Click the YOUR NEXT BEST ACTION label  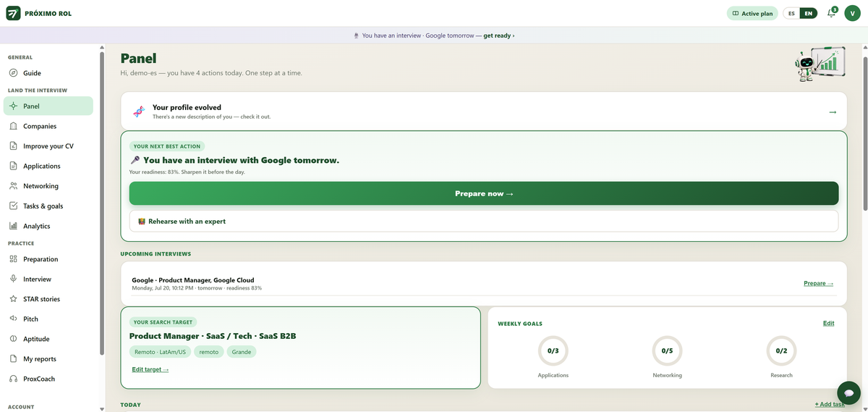point(167,146)
